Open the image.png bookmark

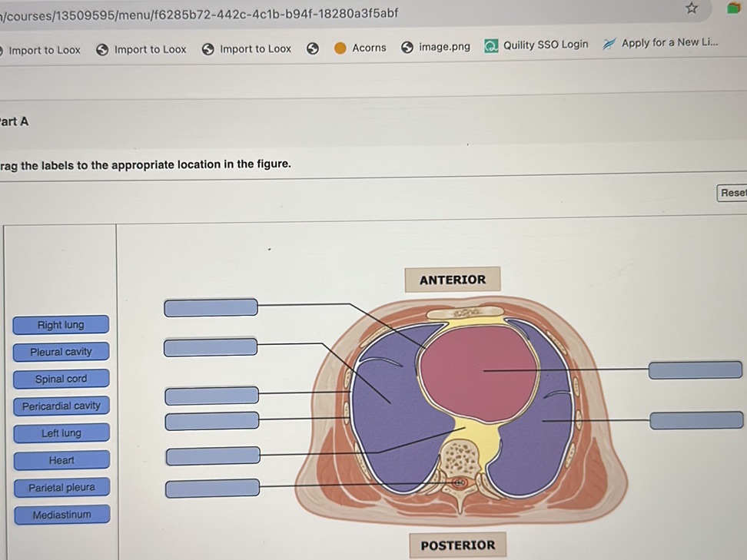(x=436, y=47)
